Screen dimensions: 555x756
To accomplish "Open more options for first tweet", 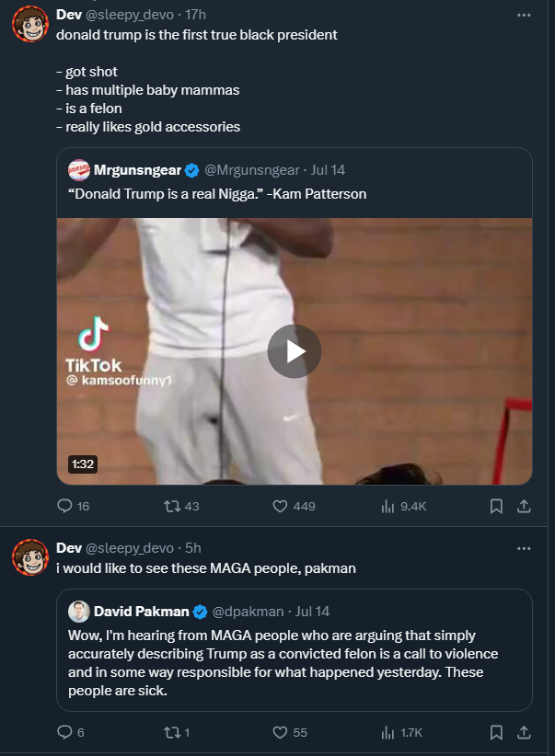I will 524,15.
